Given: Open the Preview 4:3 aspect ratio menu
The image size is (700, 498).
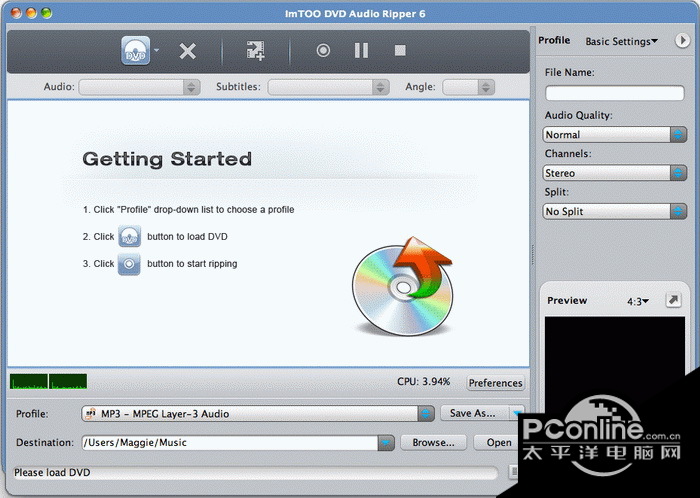Looking at the screenshot, I should 638,302.
